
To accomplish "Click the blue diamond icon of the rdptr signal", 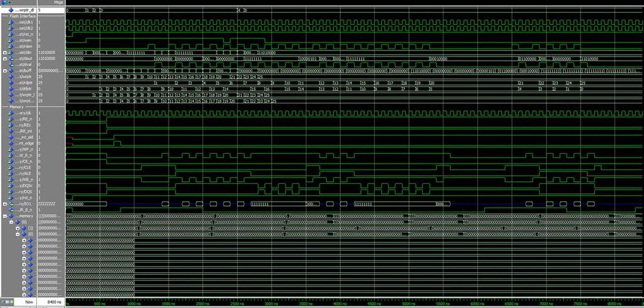I will click(x=11, y=83).
